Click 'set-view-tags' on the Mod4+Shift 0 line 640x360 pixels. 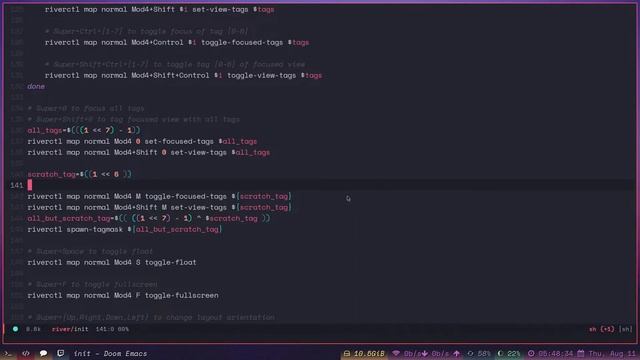[x=198, y=152]
